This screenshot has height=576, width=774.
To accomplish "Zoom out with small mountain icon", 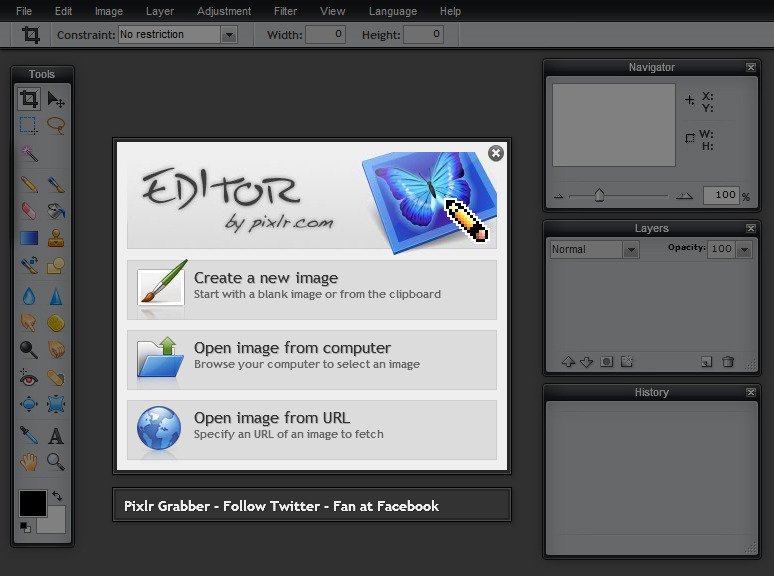I will (559, 196).
